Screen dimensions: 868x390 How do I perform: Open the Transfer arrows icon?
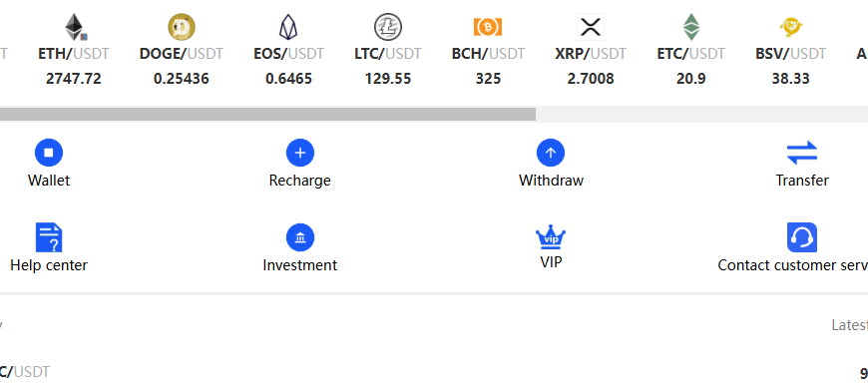[802, 153]
